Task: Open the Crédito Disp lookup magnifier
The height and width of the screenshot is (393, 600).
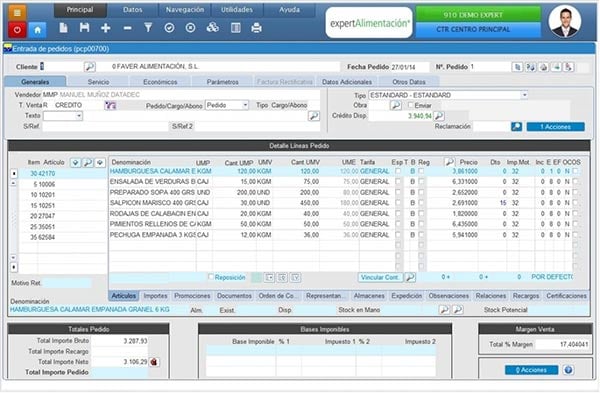Action: pyautogui.click(x=439, y=116)
